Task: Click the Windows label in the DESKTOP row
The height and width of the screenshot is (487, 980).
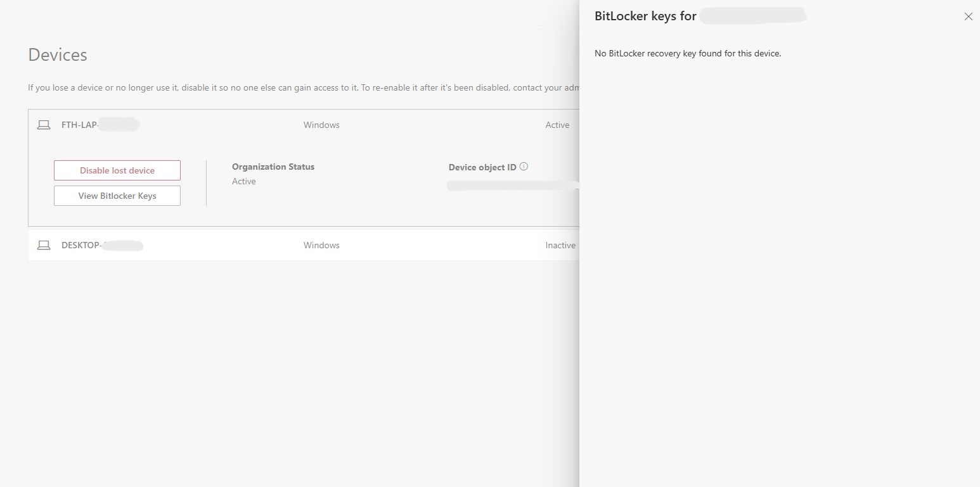Action: (x=321, y=245)
